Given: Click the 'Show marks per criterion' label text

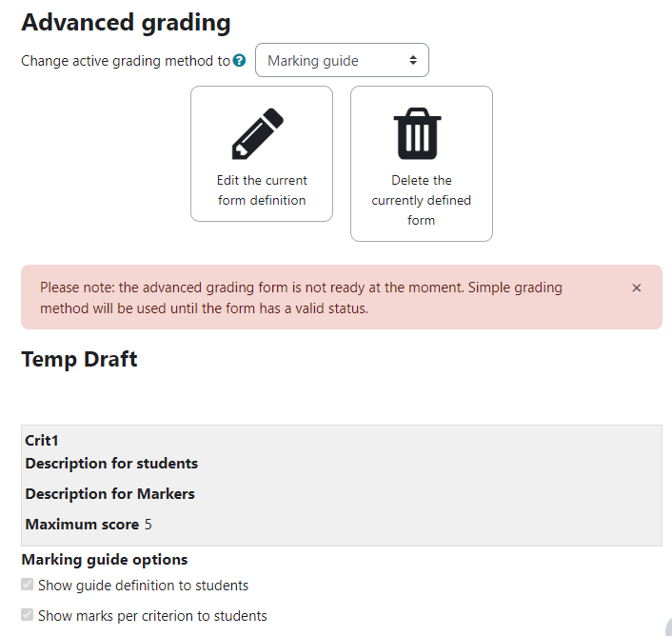Looking at the screenshot, I should click(152, 616).
